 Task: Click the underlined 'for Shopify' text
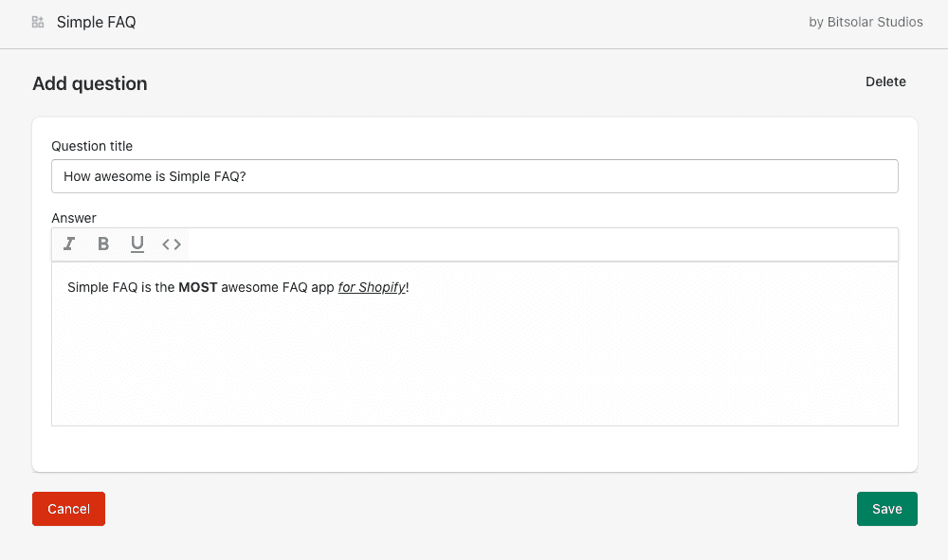[x=372, y=287]
